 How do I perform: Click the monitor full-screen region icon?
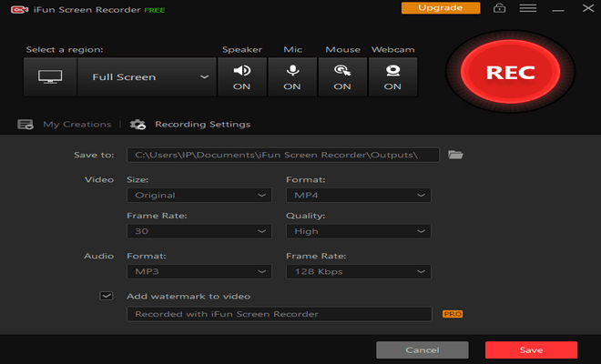click(50, 76)
